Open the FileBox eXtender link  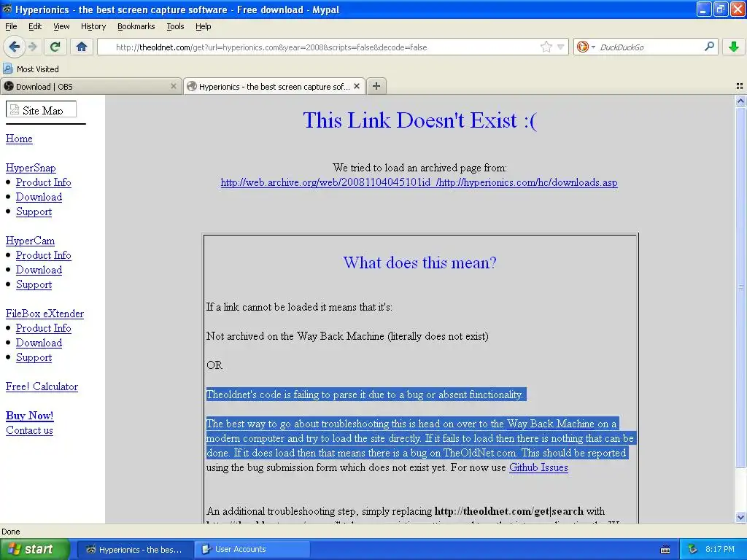[x=44, y=314]
